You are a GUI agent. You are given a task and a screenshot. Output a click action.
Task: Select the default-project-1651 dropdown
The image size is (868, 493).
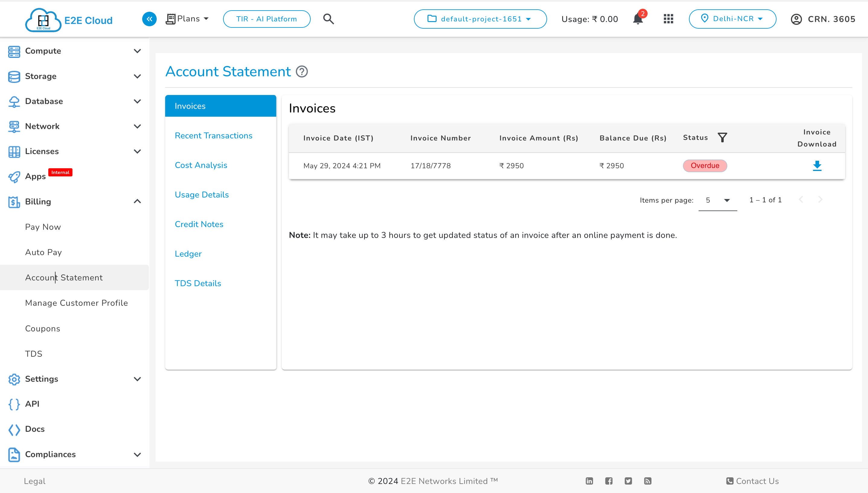coord(480,19)
